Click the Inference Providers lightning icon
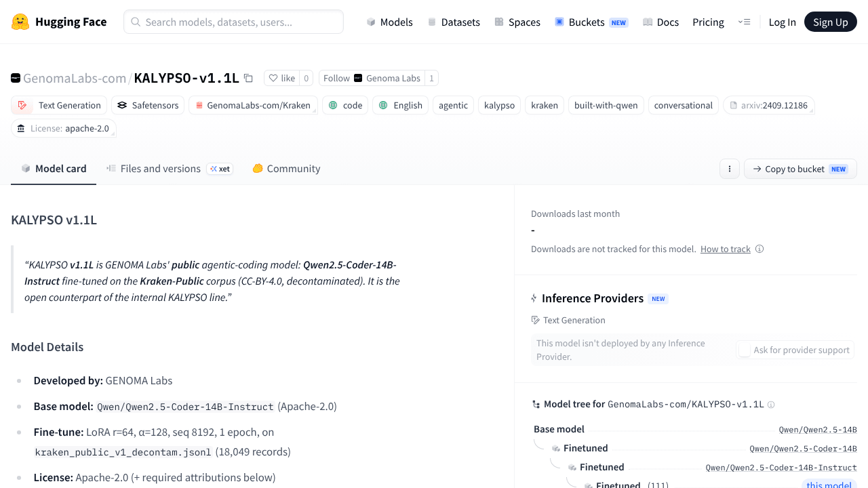The image size is (868, 488). tap(534, 298)
